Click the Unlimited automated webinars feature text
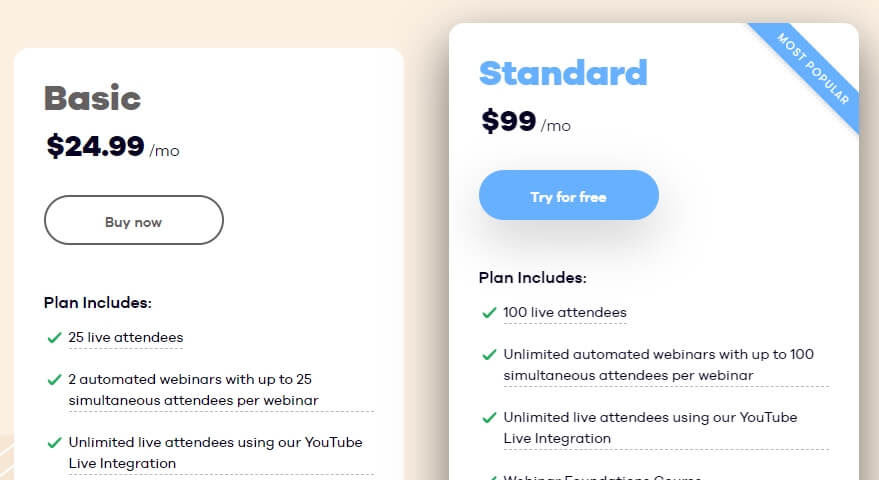879x480 pixels. (658, 365)
